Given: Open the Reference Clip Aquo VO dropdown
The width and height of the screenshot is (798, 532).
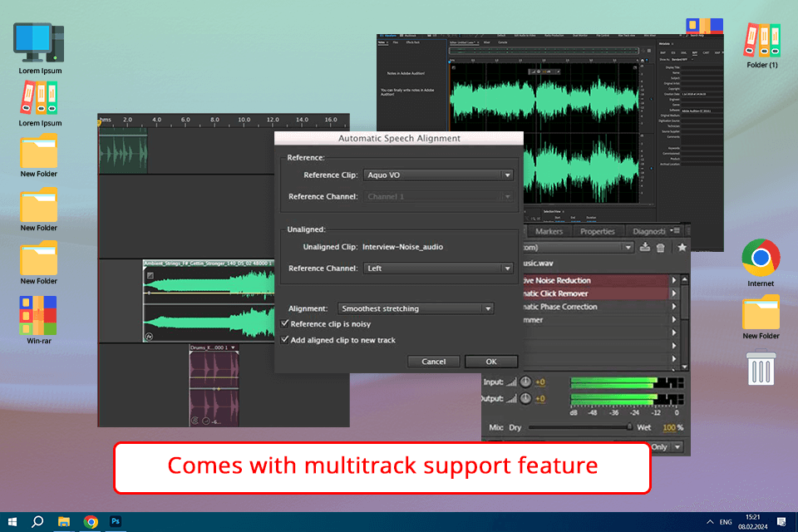Looking at the screenshot, I should (438, 175).
